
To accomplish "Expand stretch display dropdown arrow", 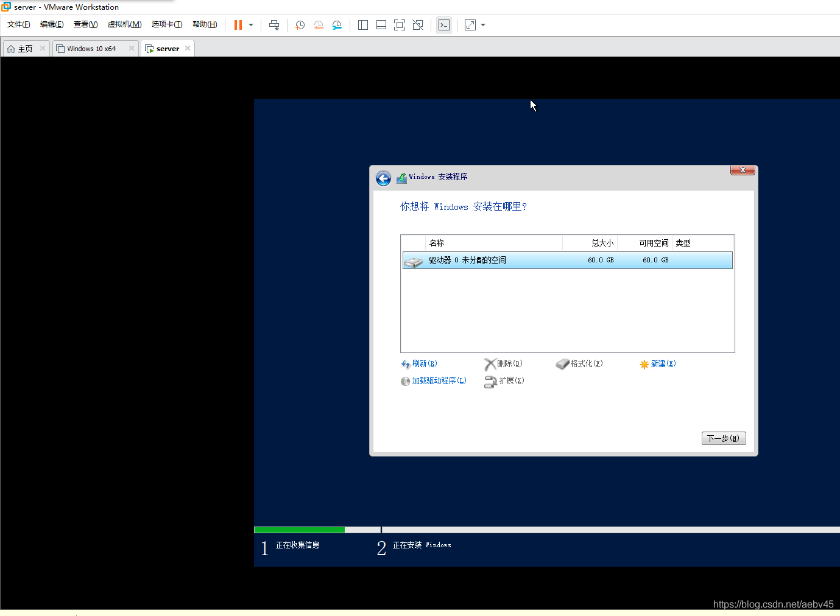I will tap(483, 25).
